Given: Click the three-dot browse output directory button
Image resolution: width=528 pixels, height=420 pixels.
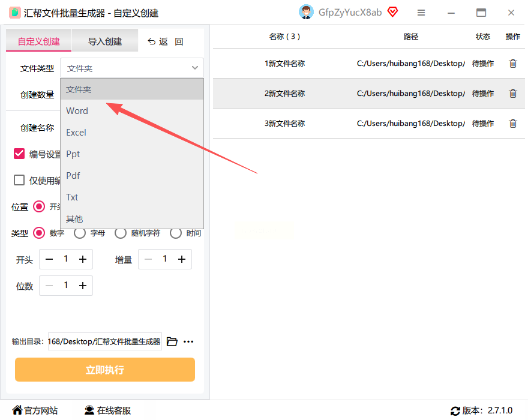Looking at the screenshot, I should [188, 341].
